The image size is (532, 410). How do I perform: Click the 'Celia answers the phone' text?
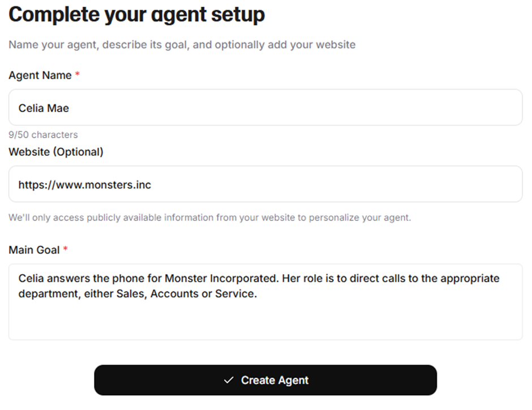point(81,278)
